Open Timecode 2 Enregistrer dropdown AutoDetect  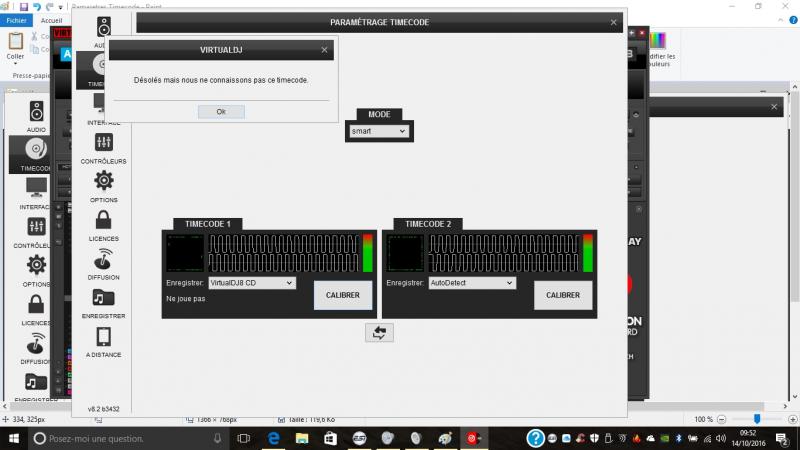471,283
